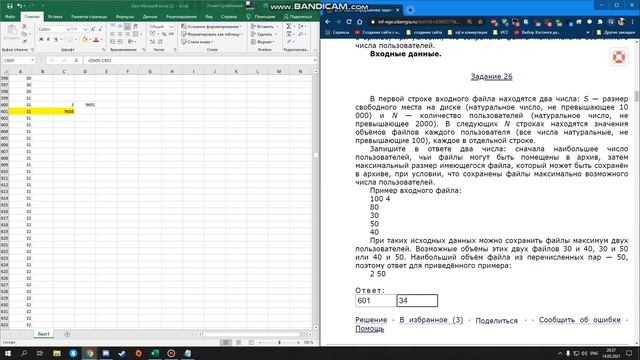Open the Решение link
Image resolution: width=640 pixels, height=360 pixels.
[371, 320]
